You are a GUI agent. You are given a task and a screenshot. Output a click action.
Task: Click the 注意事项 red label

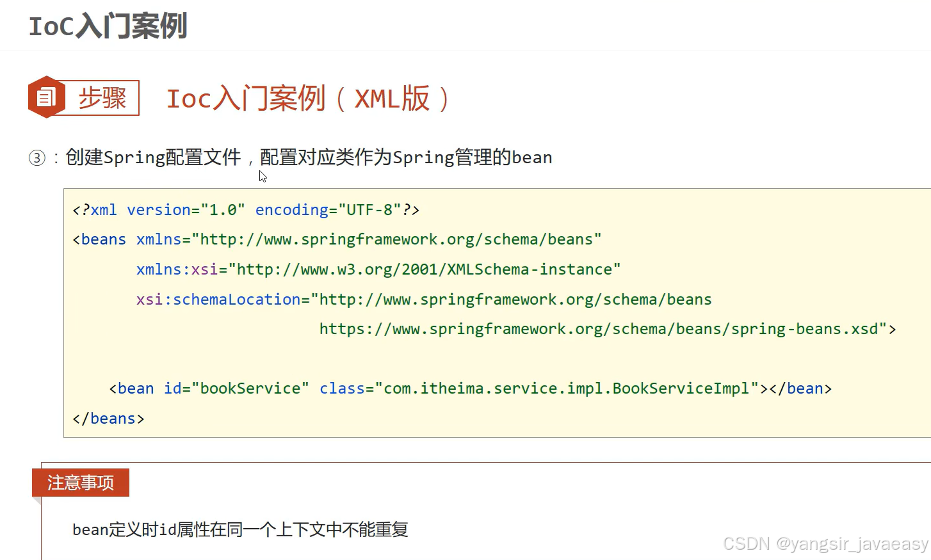81,483
